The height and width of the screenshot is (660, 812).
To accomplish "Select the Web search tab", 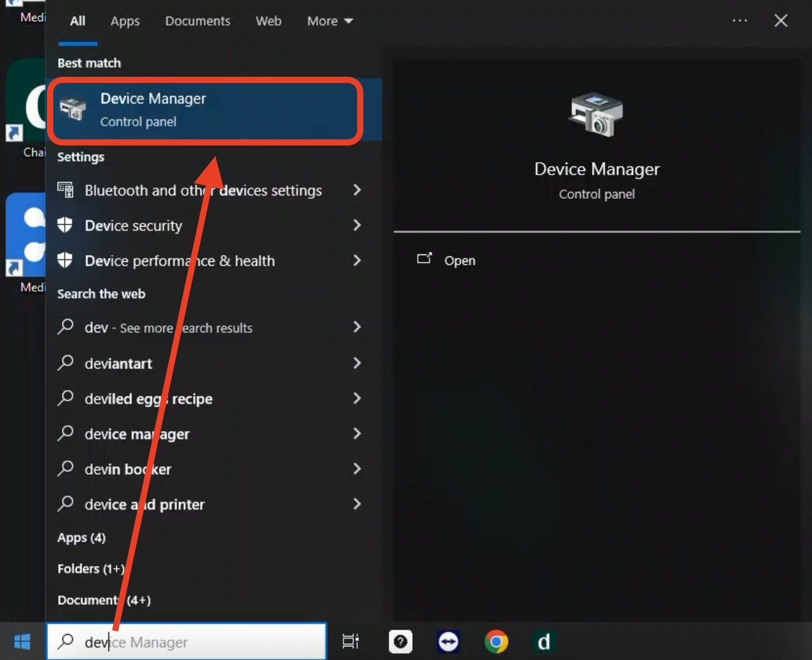I will (269, 21).
